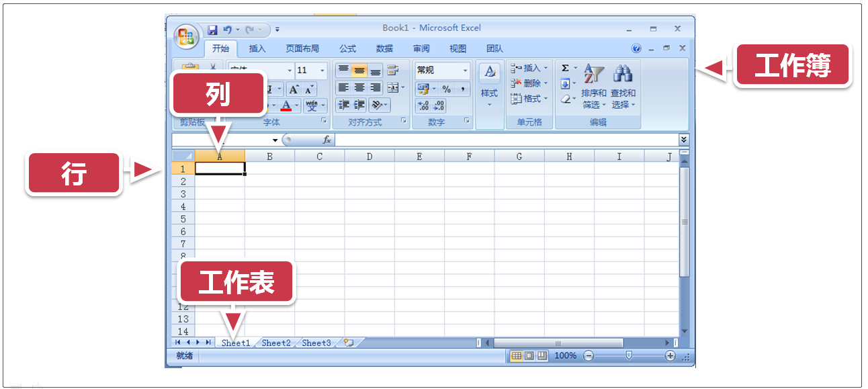Switch to the 公式 ribbon tab

(347, 48)
